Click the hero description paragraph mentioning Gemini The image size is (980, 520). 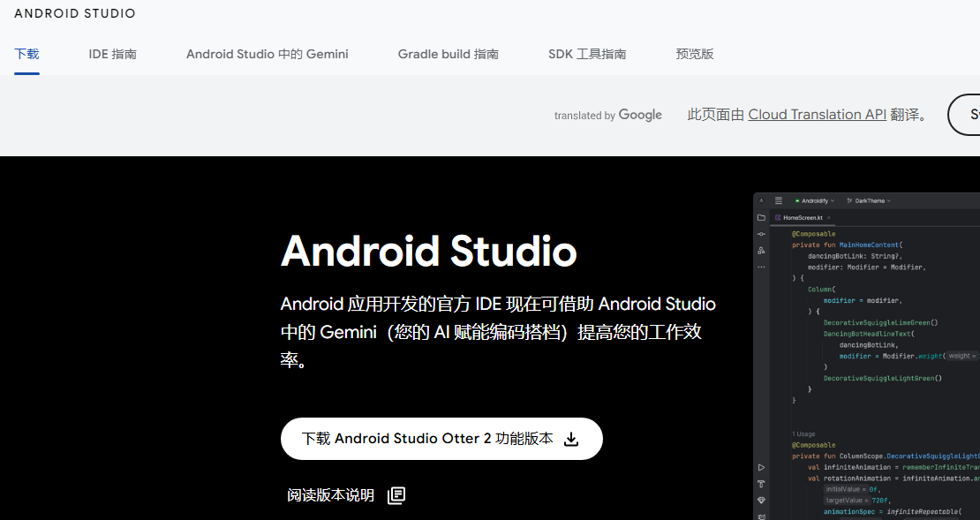click(498, 332)
